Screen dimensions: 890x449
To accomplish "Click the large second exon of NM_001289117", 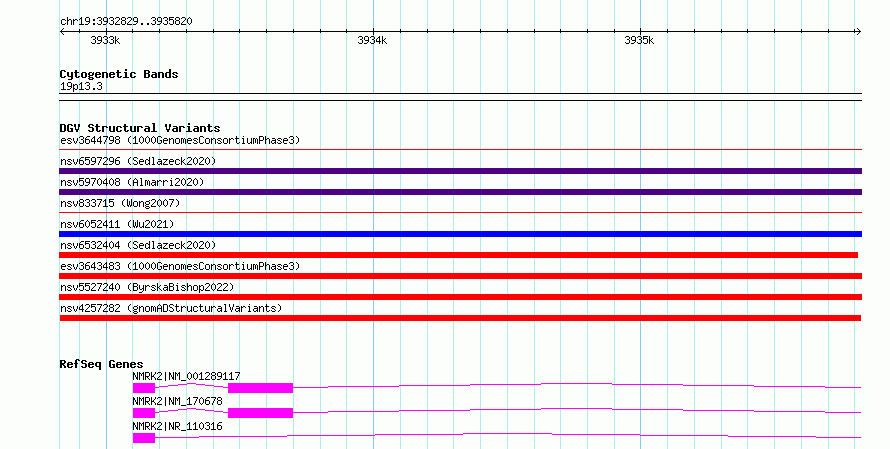I will coord(261,388).
